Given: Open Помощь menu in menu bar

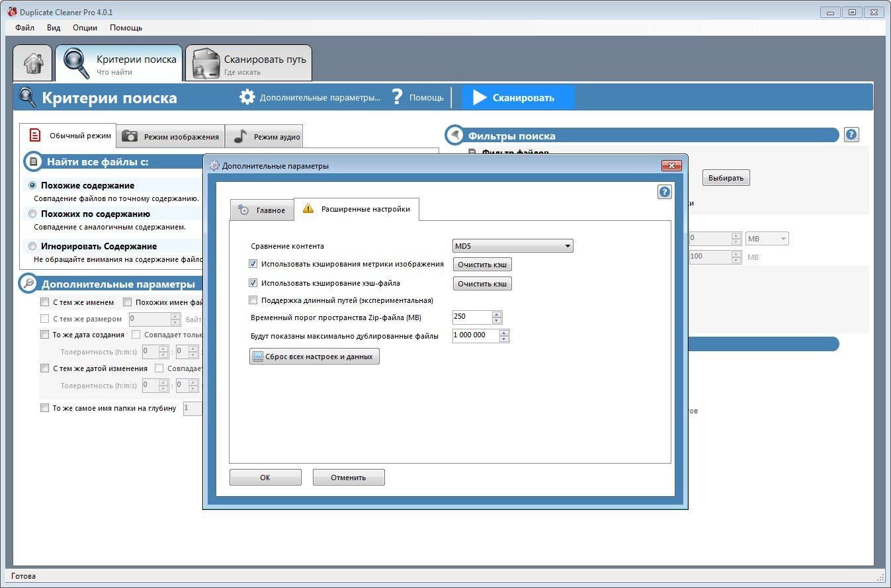Looking at the screenshot, I should click(126, 28).
